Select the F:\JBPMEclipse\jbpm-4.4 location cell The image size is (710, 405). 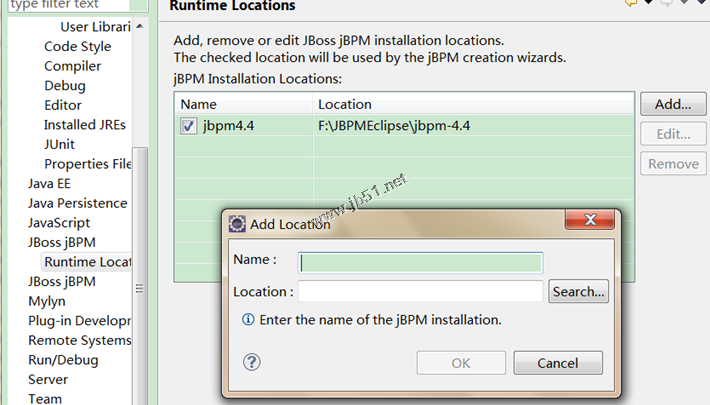pos(394,125)
